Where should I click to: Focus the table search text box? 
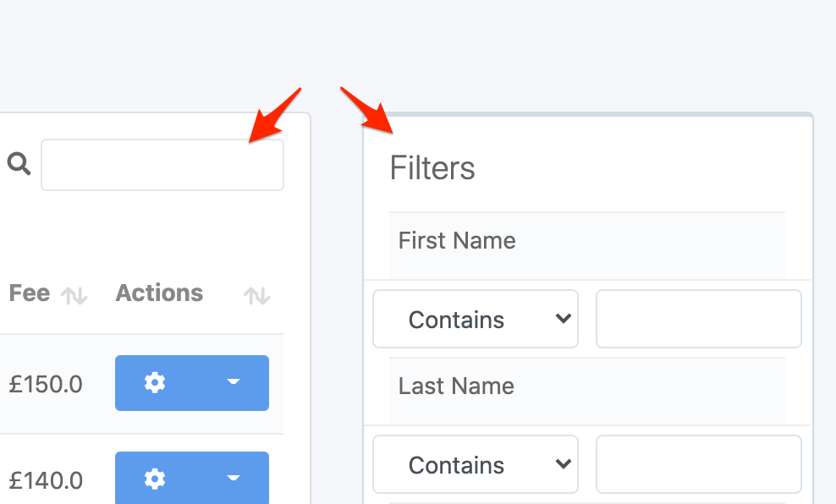(x=162, y=165)
